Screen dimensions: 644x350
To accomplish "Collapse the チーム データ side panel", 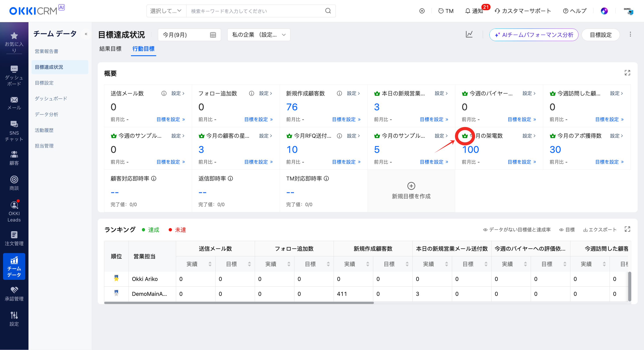I will point(86,34).
